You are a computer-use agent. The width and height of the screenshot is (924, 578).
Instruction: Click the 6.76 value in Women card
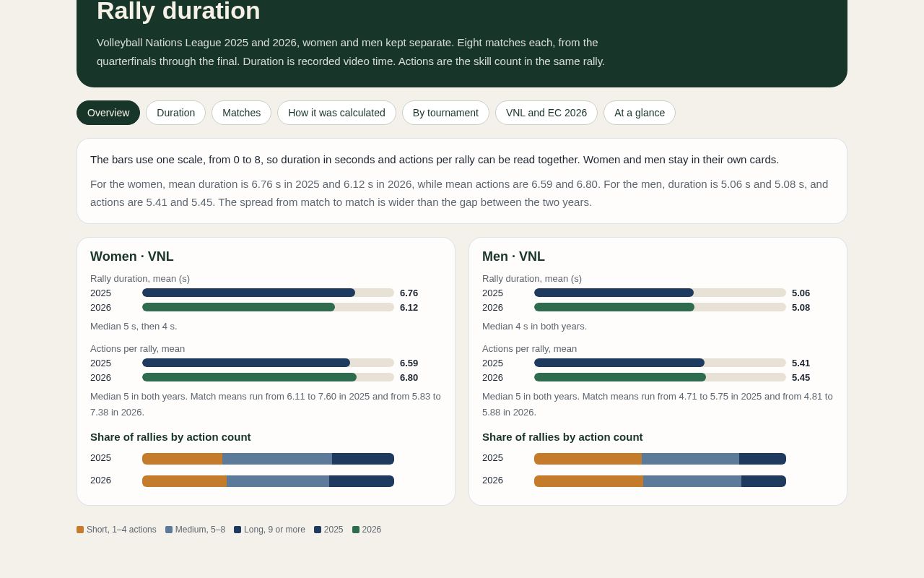click(409, 293)
